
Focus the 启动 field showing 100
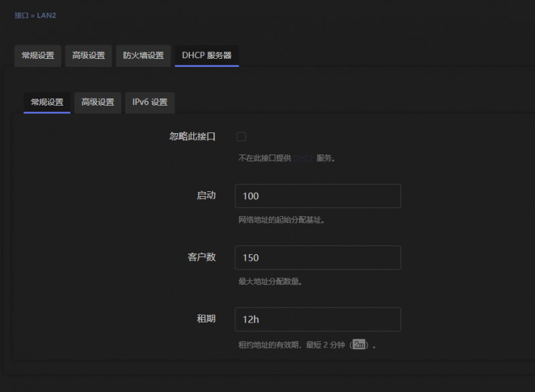[x=318, y=196]
